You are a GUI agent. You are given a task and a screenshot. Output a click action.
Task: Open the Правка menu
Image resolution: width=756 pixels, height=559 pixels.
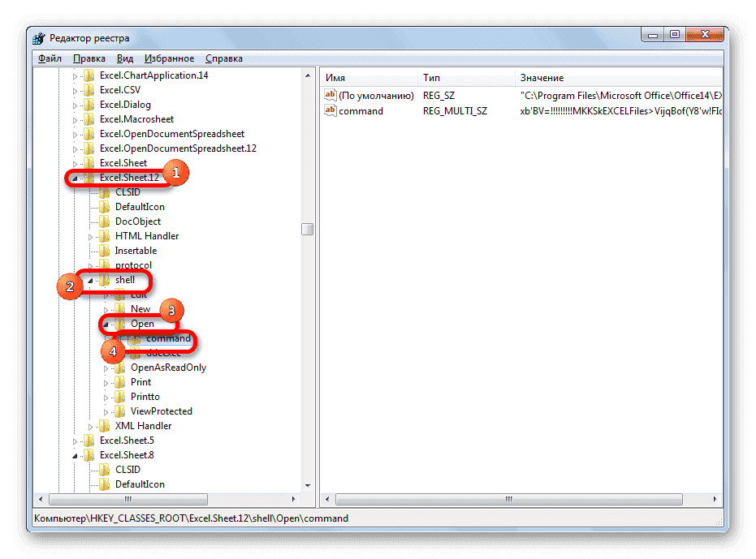tap(89, 58)
